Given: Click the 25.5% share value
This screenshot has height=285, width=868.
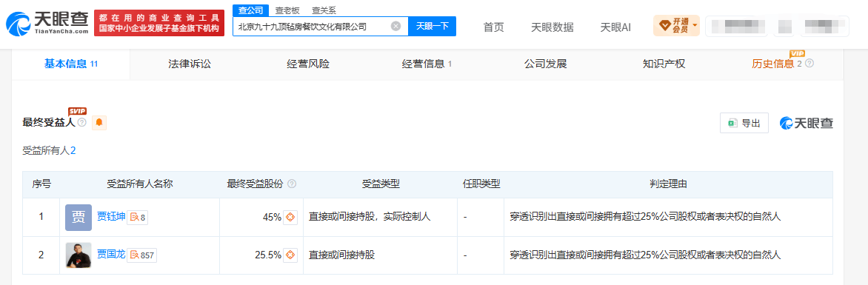Looking at the screenshot, I should point(268,255).
